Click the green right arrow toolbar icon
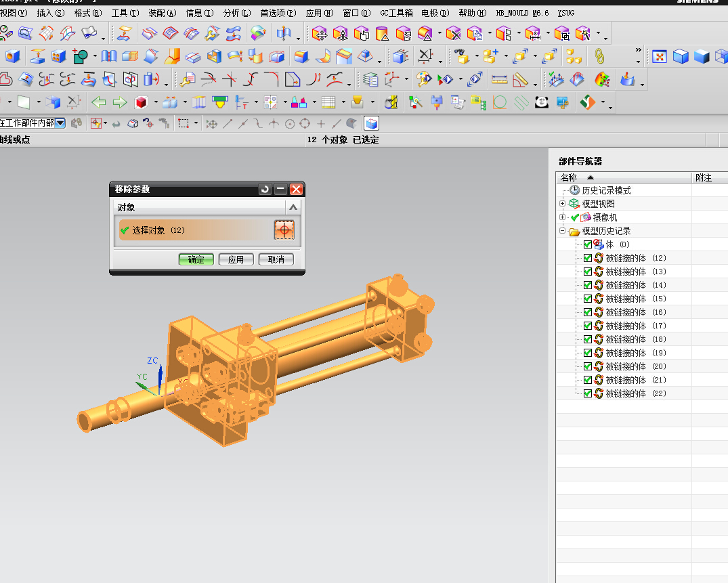The height and width of the screenshot is (583, 728). pos(120,102)
